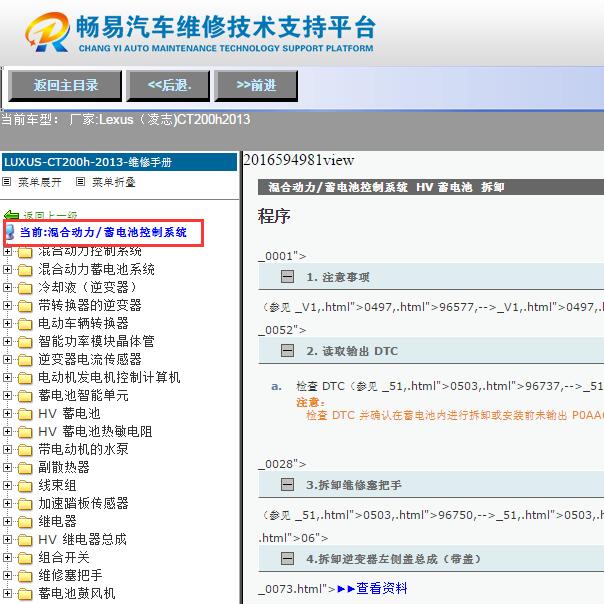This screenshot has width=604, height=604.
Task: Click the 菜单折叠 collapse-all menu icon
Action: pyautogui.click(x=80, y=181)
